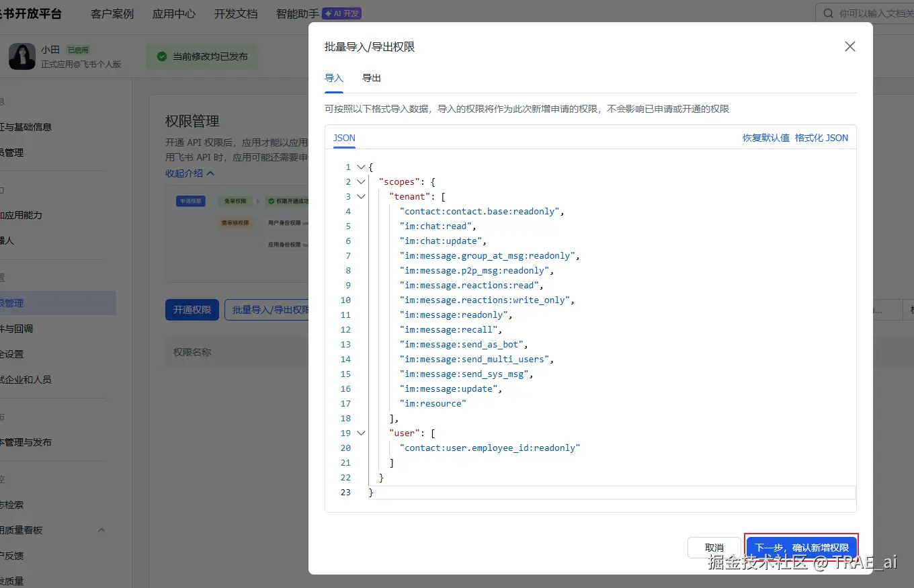Open 机器人 in the sidebar
The image size is (914, 588).
7,240
